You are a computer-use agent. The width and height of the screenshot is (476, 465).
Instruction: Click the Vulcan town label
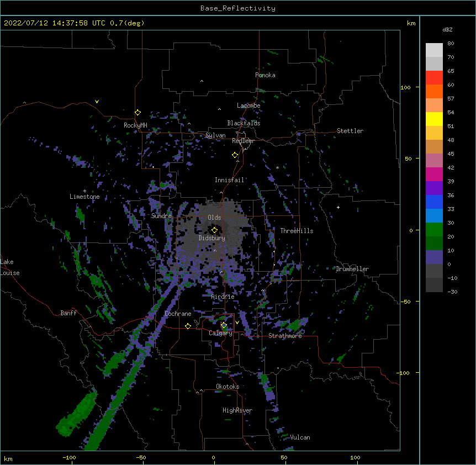coord(300,437)
